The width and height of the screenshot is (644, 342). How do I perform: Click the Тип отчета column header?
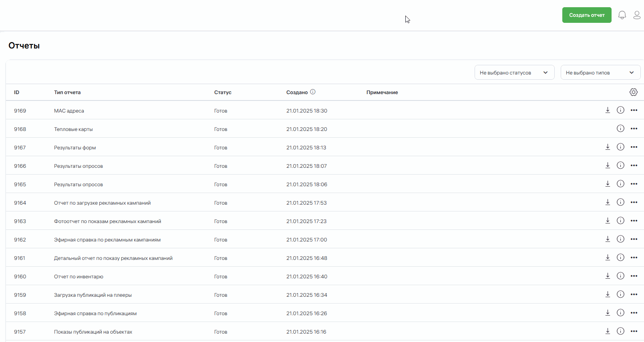click(67, 93)
